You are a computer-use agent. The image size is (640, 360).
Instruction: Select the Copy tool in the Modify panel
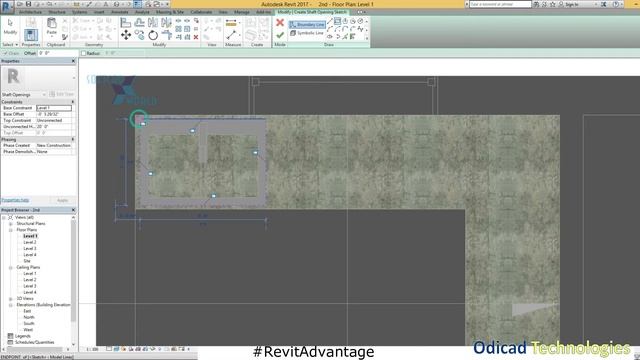pyautogui.click(x=139, y=35)
